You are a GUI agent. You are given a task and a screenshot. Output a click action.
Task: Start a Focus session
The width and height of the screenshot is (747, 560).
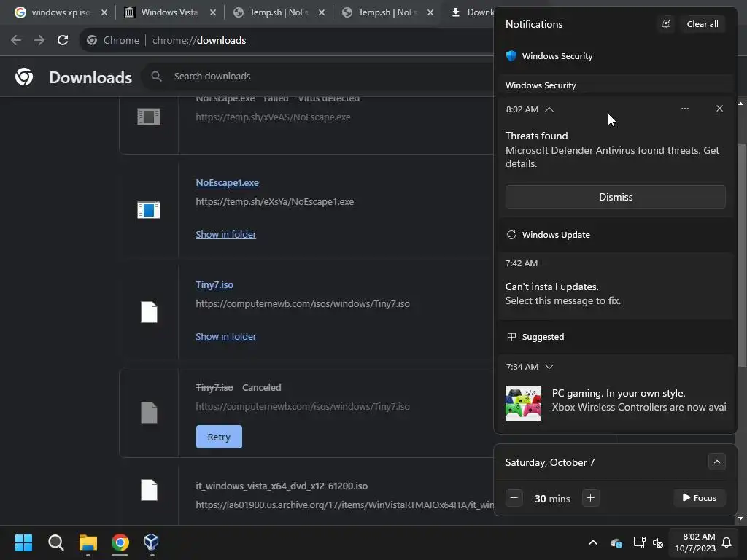click(x=700, y=498)
